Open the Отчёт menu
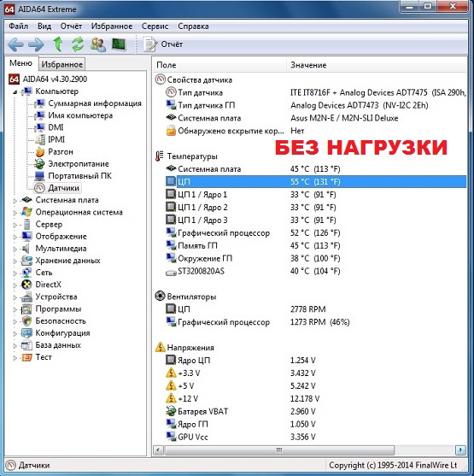Viewport: 474px width, 476px height. coord(71,26)
